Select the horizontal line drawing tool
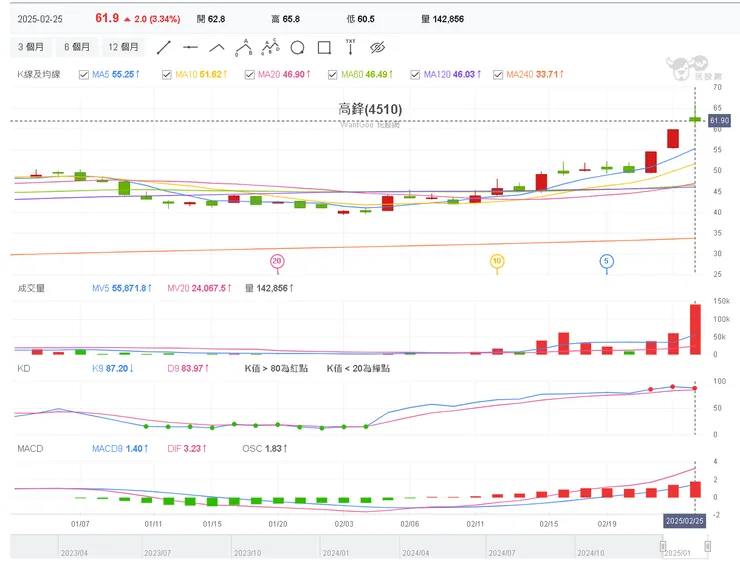Viewport: 740px width, 567px height. click(x=190, y=47)
